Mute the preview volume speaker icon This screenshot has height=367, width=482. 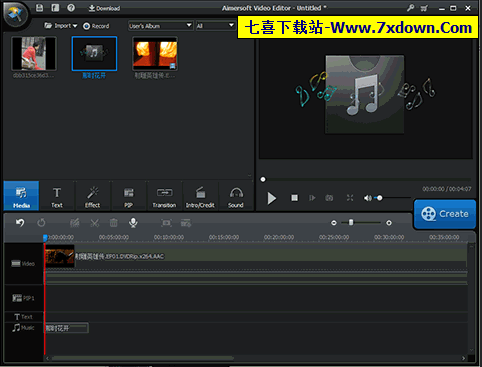(367, 198)
